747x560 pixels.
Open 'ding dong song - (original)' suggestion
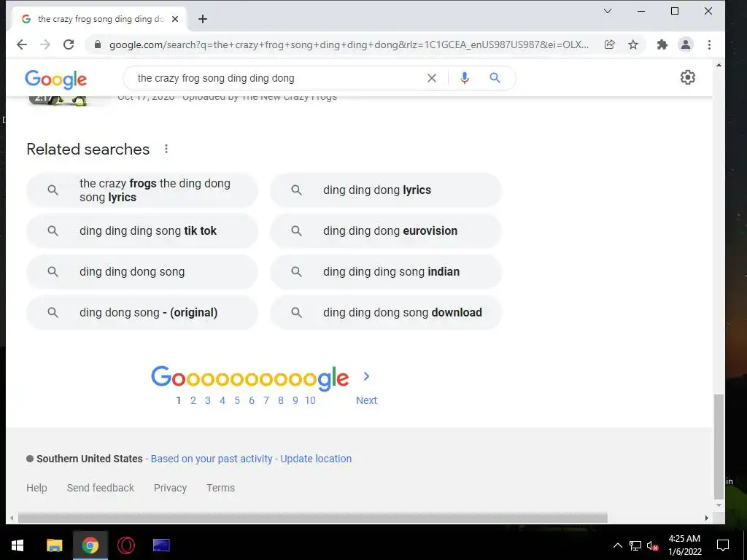(x=142, y=313)
